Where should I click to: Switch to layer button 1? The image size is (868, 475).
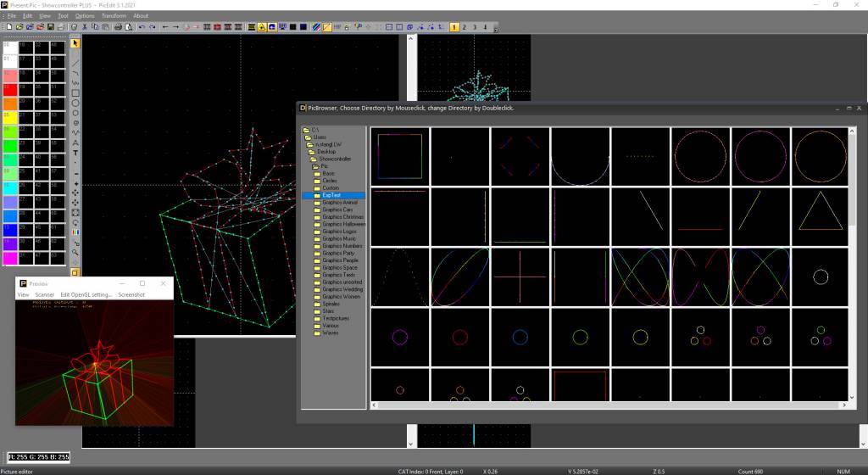coord(454,27)
